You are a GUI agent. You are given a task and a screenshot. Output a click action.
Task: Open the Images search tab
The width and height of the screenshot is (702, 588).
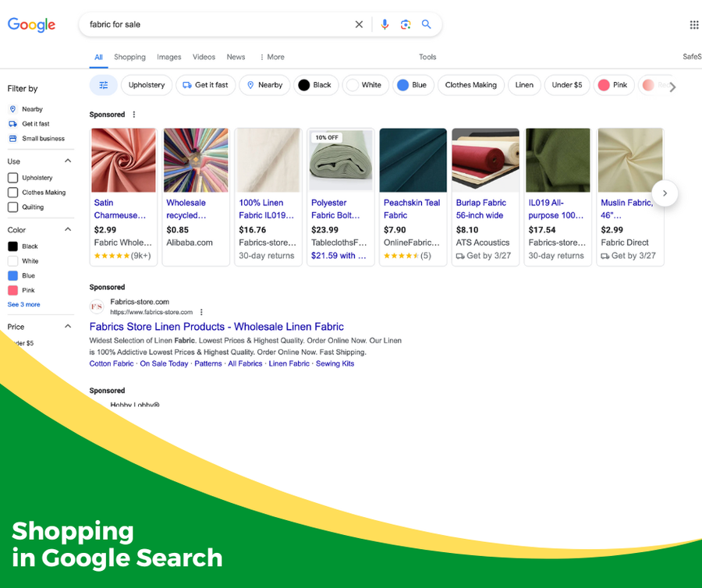(x=168, y=56)
